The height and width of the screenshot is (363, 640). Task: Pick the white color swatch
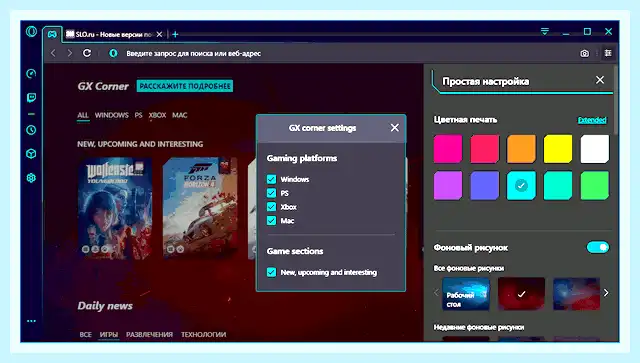coord(595,149)
